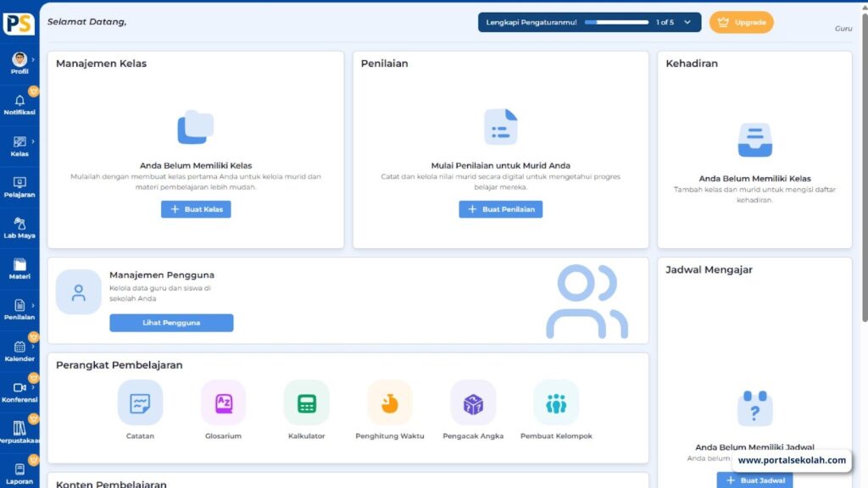The image size is (868, 488).
Task: Open the Glosarium tool icon
Action: point(223,403)
